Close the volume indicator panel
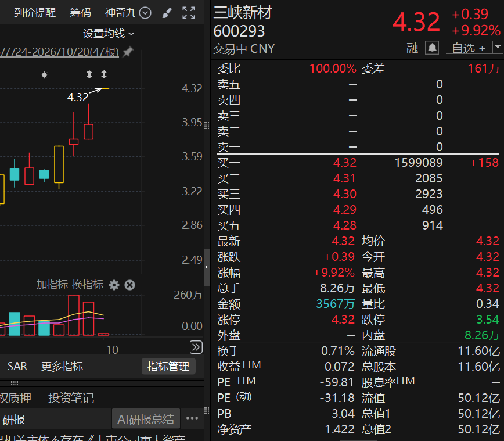Image resolution: width=504 pixels, height=441 pixels. (x=130, y=285)
